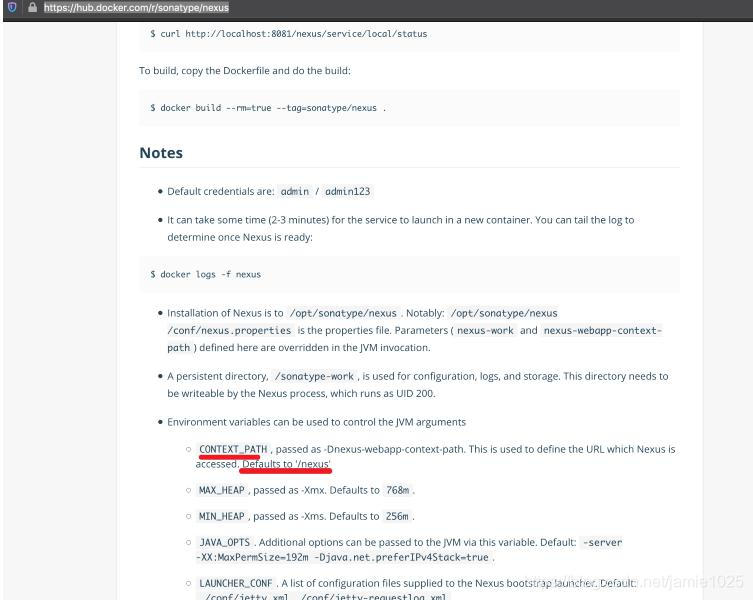Click the curl localhost status command

[289, 34]
